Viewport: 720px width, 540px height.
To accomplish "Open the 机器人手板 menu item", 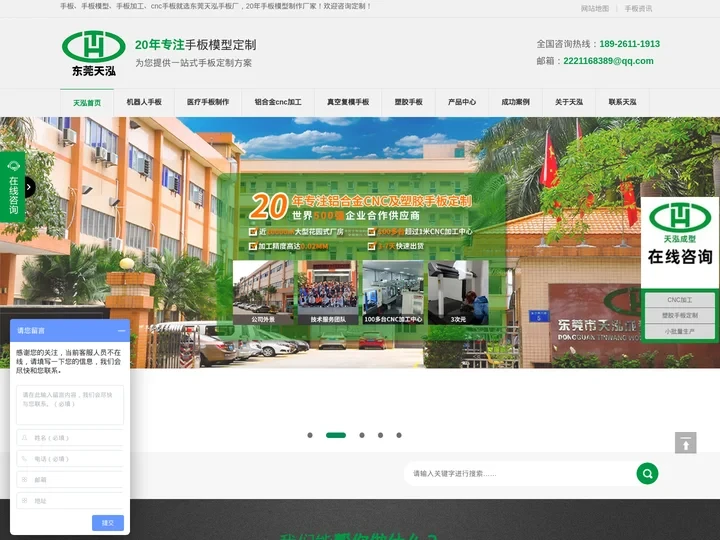I will [x=144, y=102].
